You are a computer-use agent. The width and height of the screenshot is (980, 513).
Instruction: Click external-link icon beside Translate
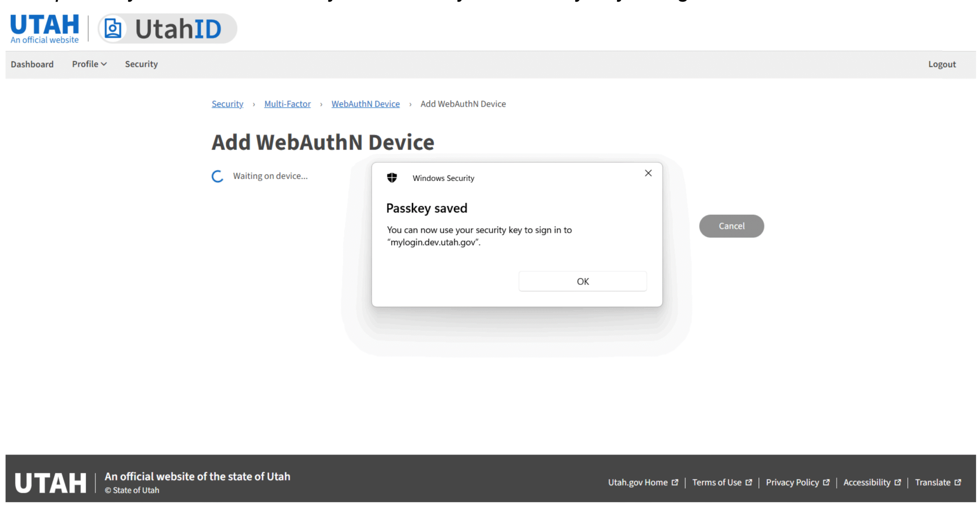click(x=958, y=482)
